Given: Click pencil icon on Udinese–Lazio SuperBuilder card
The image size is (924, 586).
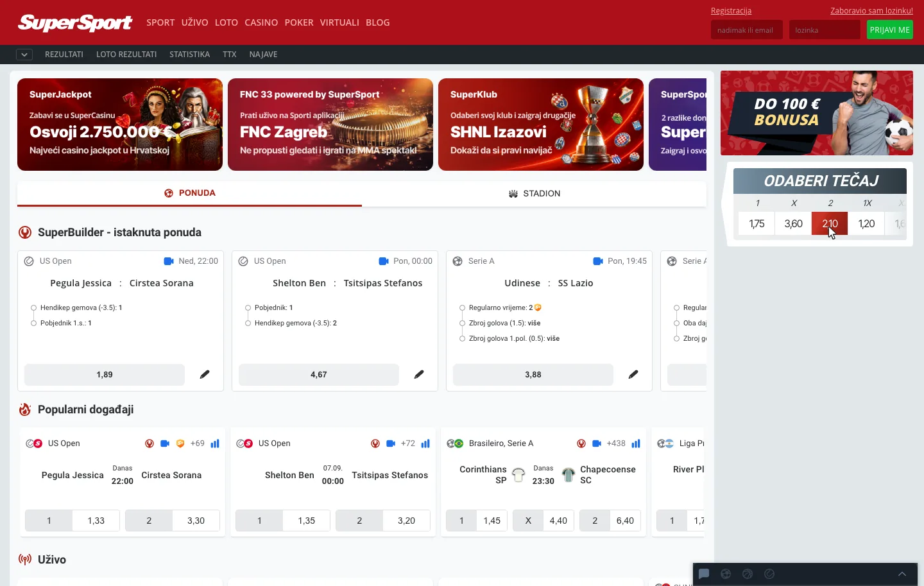Looking at the screenshot, I should (633, 374).
